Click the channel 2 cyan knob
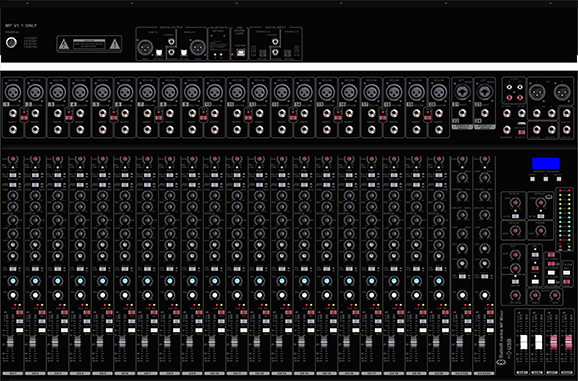578x381 pixels. click(x=35, y=281)
